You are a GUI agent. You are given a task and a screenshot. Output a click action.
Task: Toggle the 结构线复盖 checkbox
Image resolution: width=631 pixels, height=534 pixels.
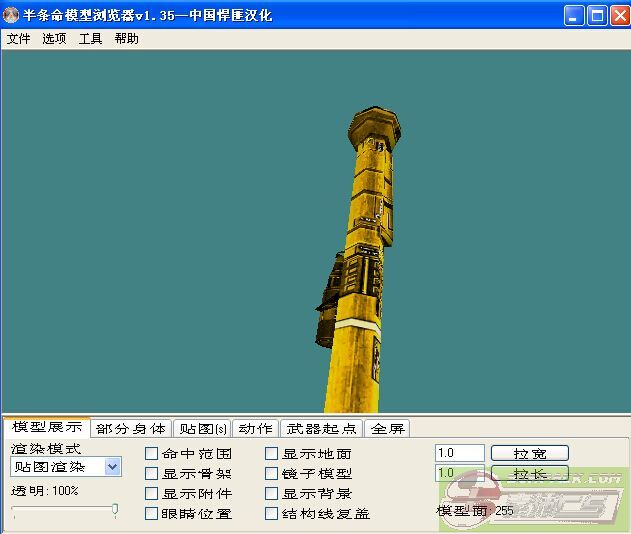272,514
